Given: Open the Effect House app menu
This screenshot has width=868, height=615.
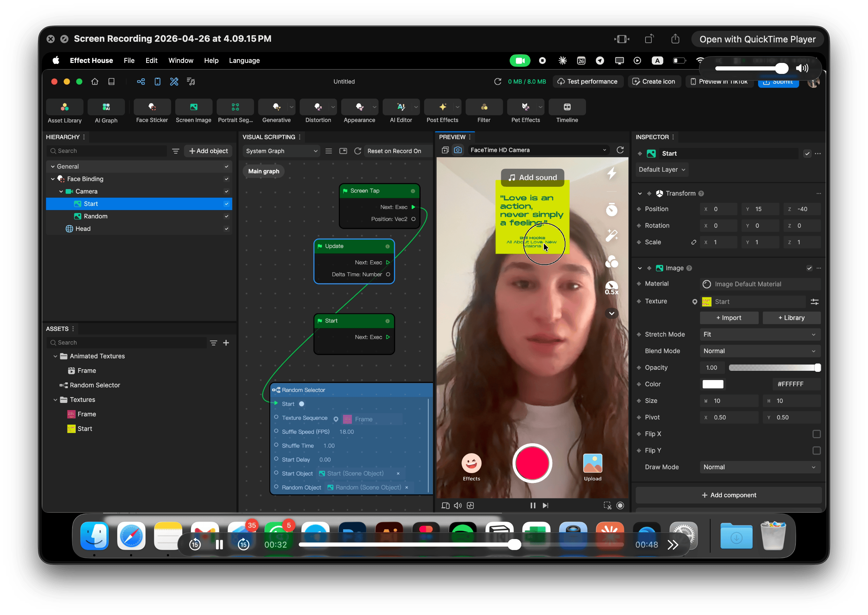Looking at the screenshot, I should pos(91,61).
